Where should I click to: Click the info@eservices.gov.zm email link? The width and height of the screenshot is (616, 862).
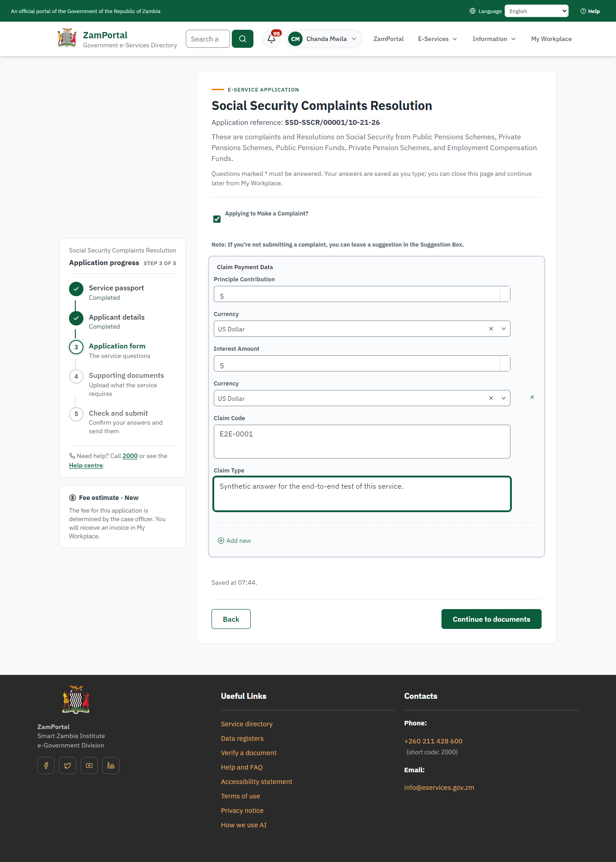(x=439, y=788)
